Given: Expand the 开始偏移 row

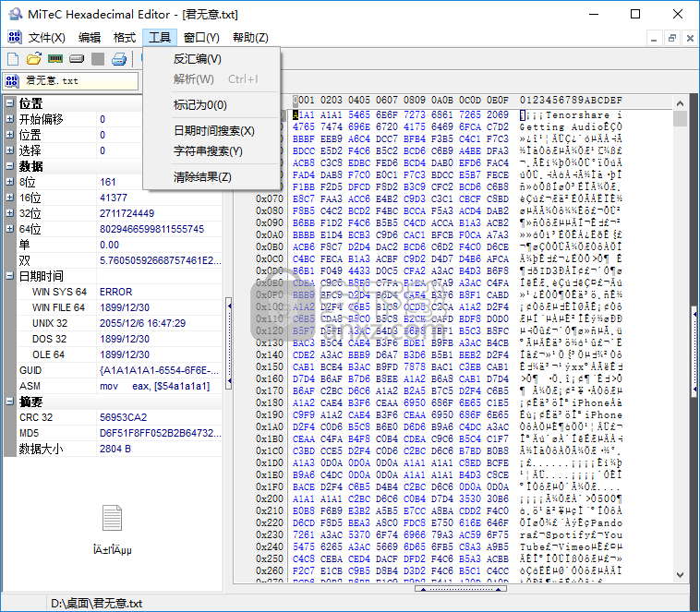Looking at the screenshot, I should (10, 119).
